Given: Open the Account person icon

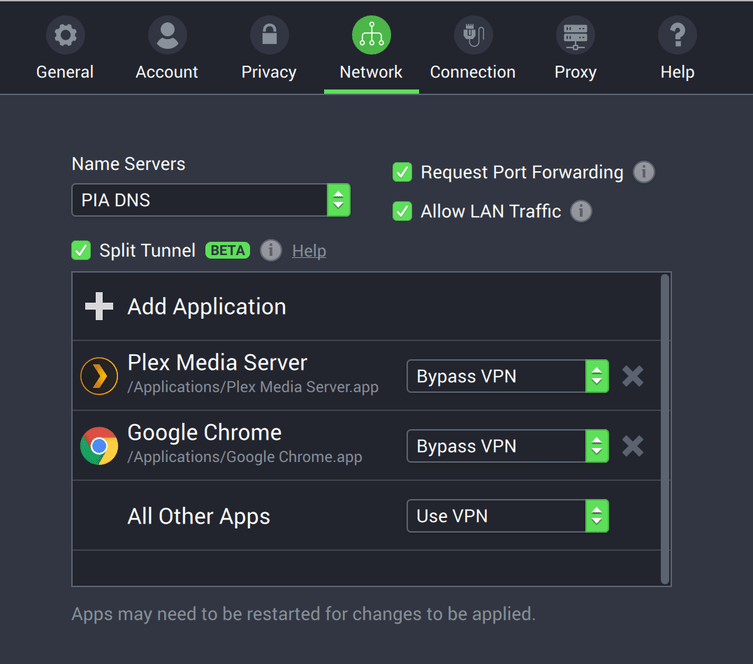Looking at the screenshot, I should (167, 36).
